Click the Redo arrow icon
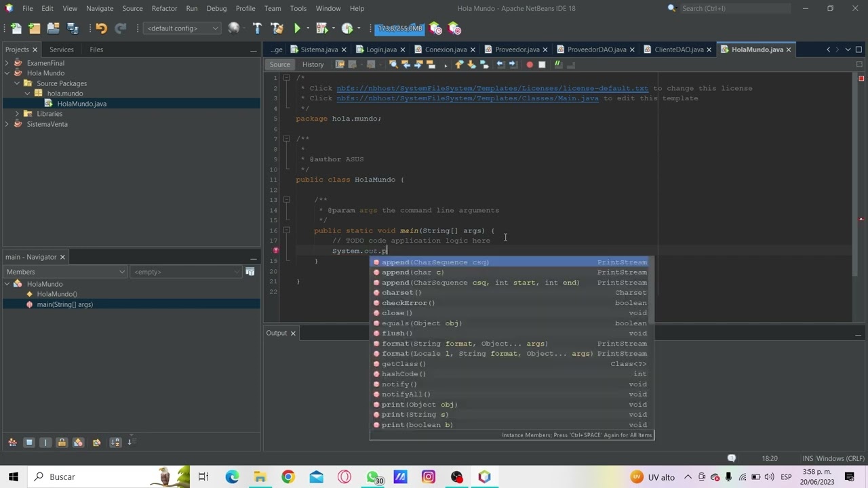 121,28
